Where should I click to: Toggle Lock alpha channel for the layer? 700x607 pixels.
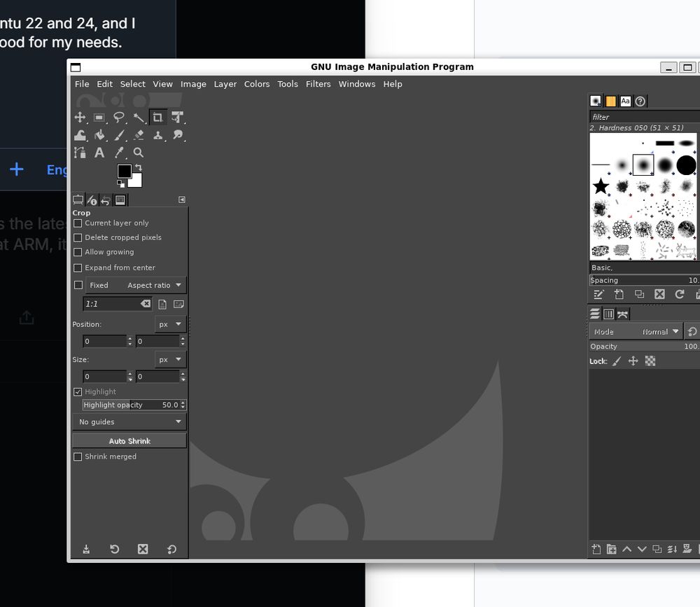click(650, 361)
